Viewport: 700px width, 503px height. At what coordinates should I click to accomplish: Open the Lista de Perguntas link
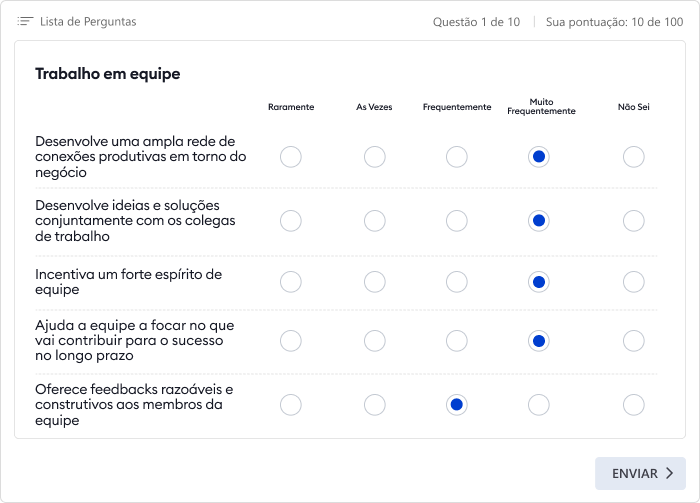(x=88, y=21)
